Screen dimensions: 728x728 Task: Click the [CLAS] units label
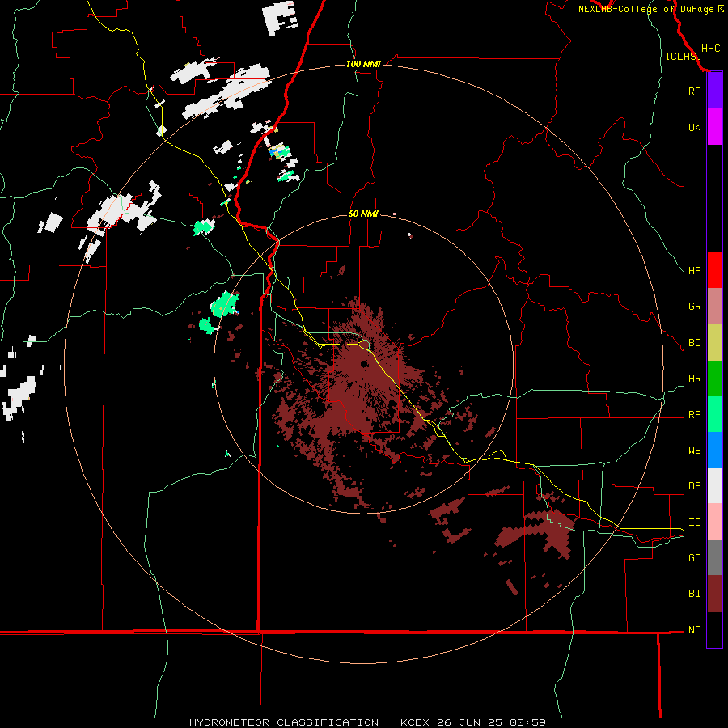684,56
